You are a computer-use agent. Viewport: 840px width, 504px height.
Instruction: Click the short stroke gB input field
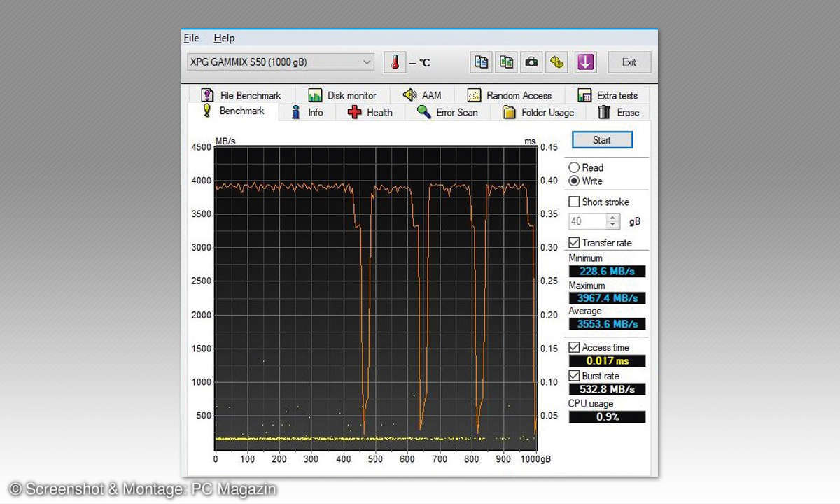coord(587,221)
